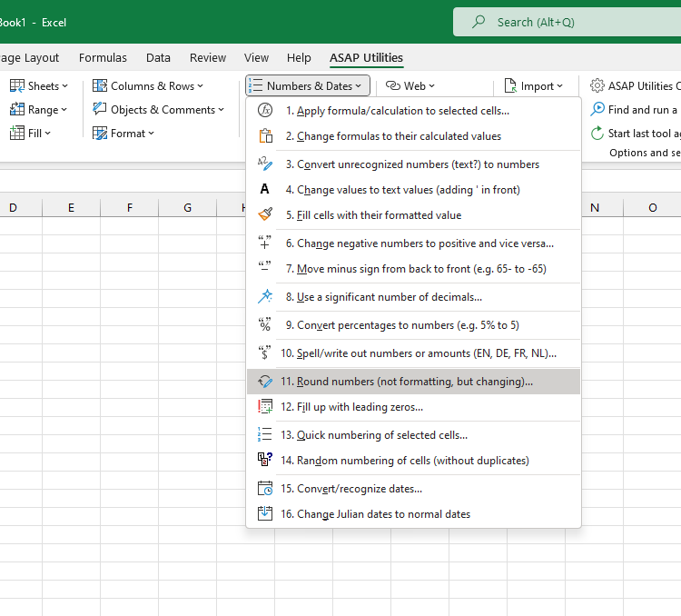Open the Web dropdown
The image size is (681, 616).
point(410,85)
